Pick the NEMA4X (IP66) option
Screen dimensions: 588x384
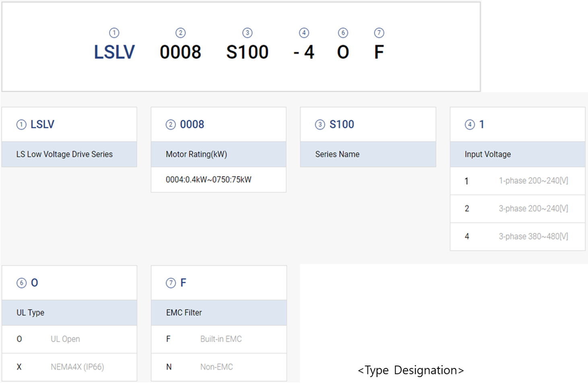69,367
